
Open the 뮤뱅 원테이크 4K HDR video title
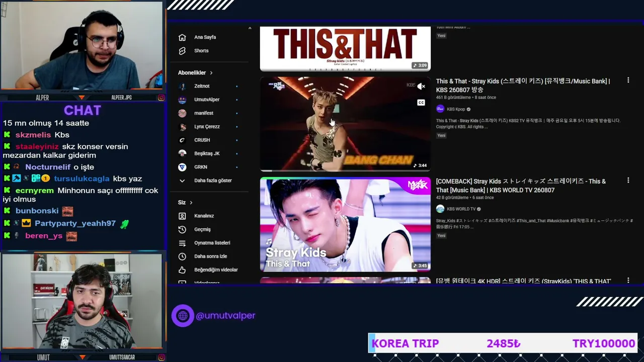click(x=523, y=281)
